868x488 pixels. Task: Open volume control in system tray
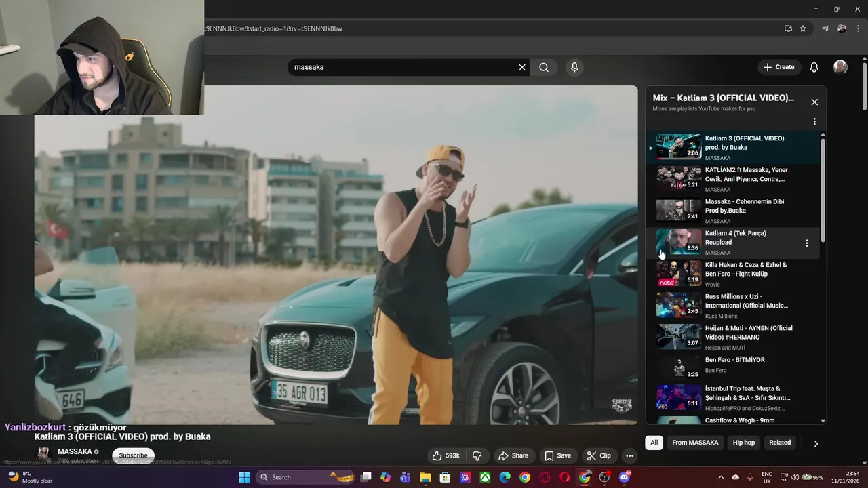pos(795,477)
